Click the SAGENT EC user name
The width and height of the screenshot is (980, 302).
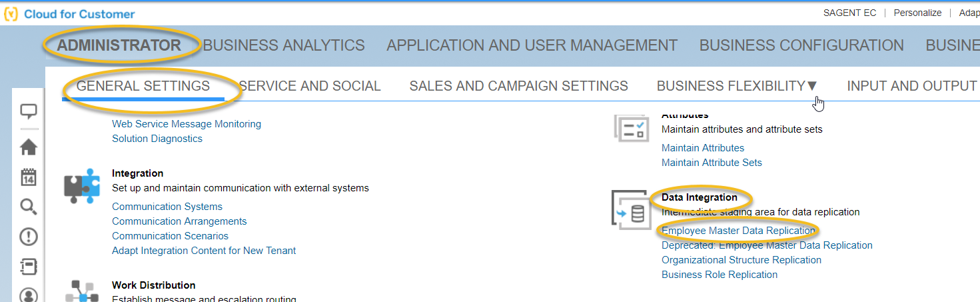coord(850,13)
